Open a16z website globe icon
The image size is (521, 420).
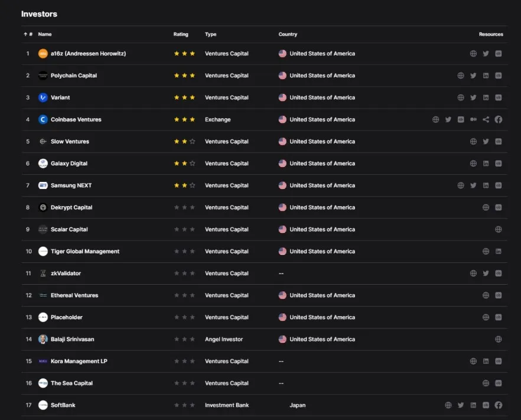pyautogui.click(x=473, y=54)
